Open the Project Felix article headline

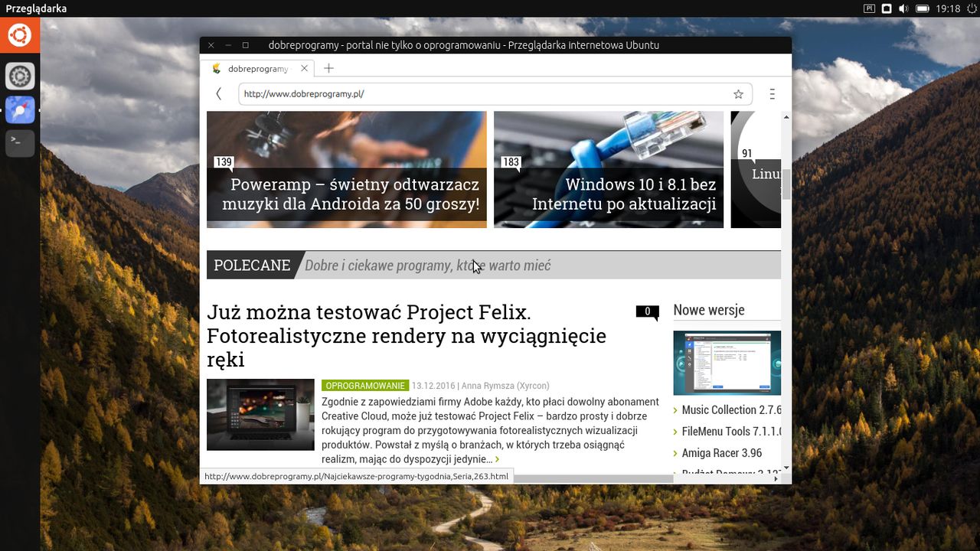[407, 335]
